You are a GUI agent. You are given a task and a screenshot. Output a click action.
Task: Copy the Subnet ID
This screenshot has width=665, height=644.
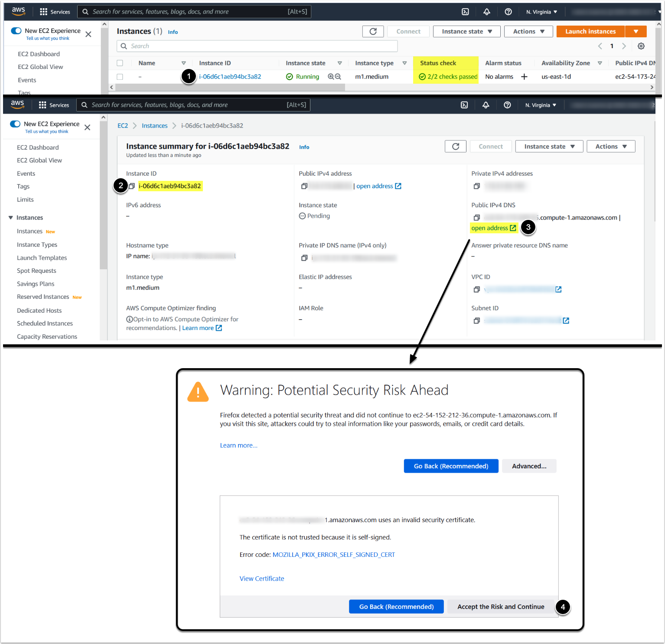click(x=477, y=320)
